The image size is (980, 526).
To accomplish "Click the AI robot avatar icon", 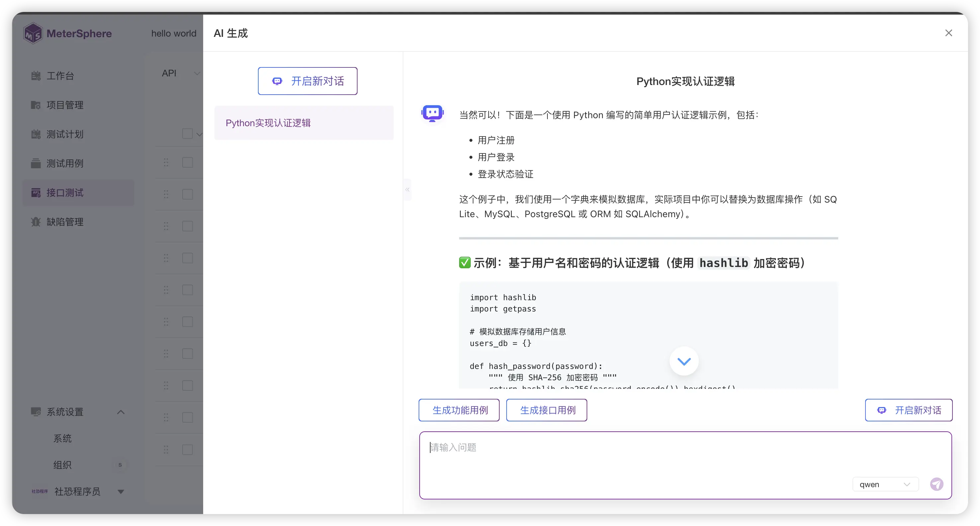I will coord(432,113).
